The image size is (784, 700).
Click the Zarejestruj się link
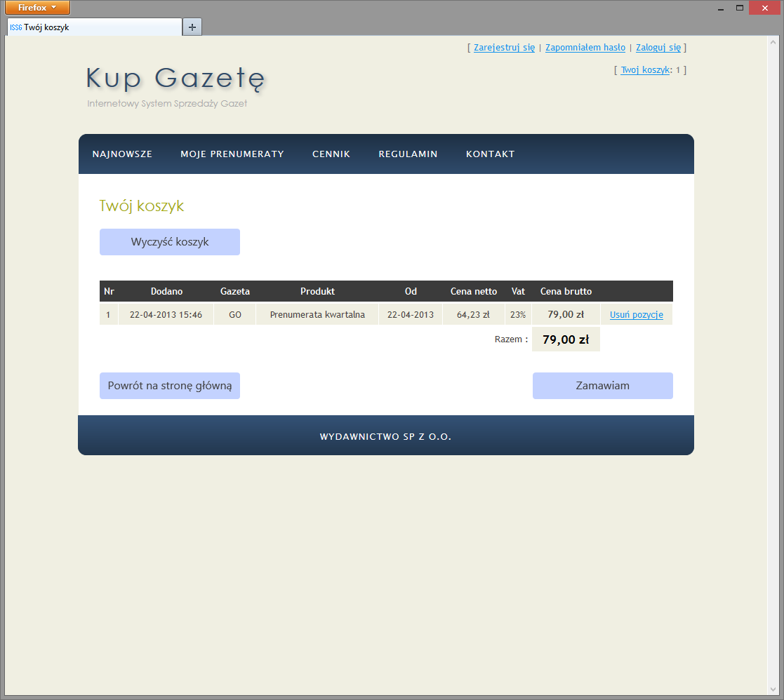(504, 48)
